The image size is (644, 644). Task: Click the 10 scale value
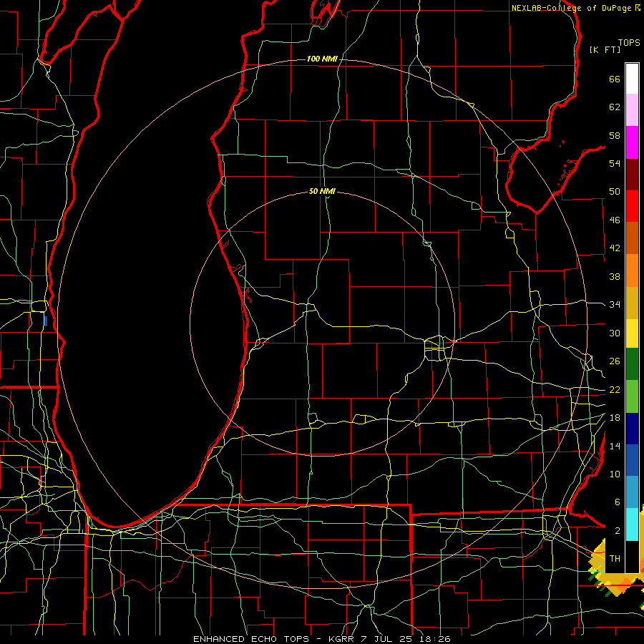tap(615, 474)
